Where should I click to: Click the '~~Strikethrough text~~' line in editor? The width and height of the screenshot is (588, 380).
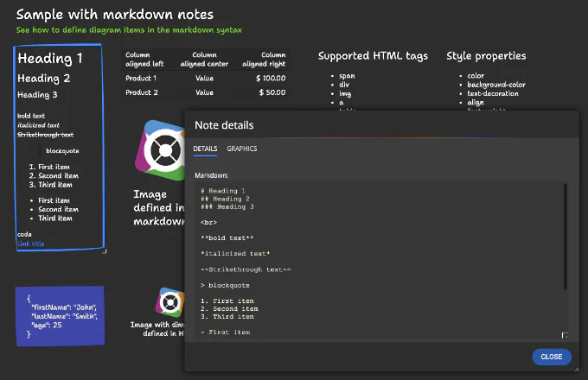click(x=246, y=269)
